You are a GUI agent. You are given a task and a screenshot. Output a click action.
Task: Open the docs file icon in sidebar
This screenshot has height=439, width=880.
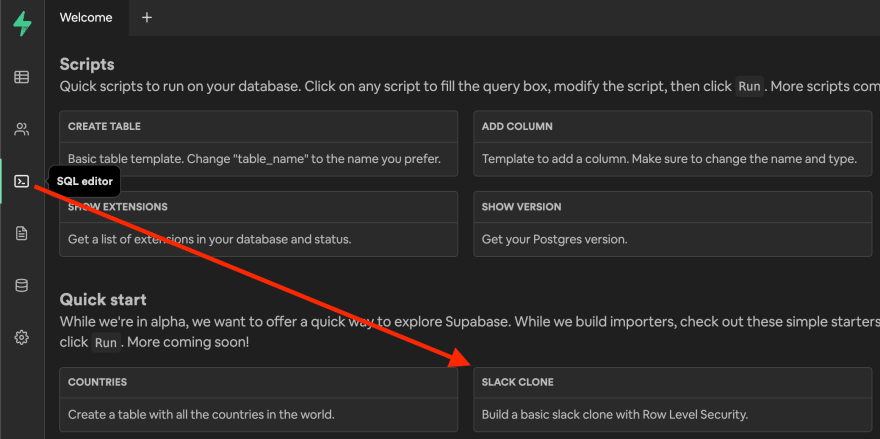pyautogui.click(x=21, y=233)
